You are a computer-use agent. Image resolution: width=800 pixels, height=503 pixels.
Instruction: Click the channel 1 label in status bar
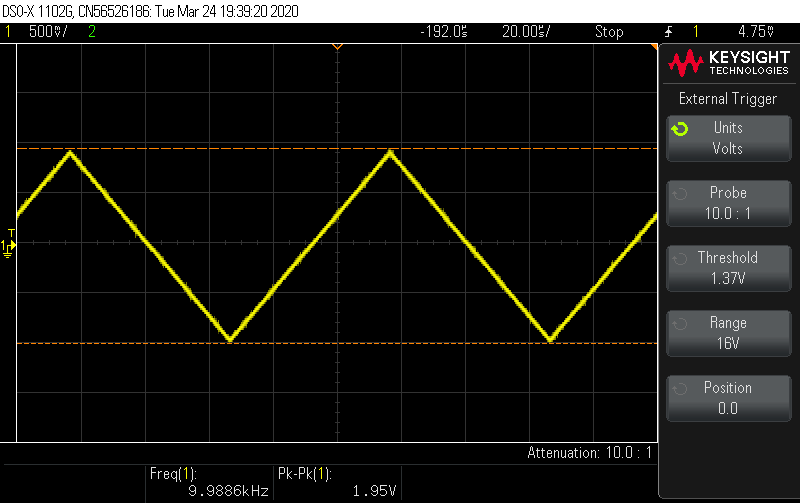[8, 32]
